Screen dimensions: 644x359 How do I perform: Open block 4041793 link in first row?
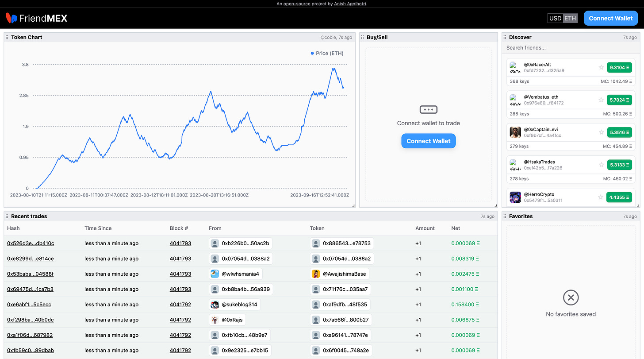tap(180, 243)
